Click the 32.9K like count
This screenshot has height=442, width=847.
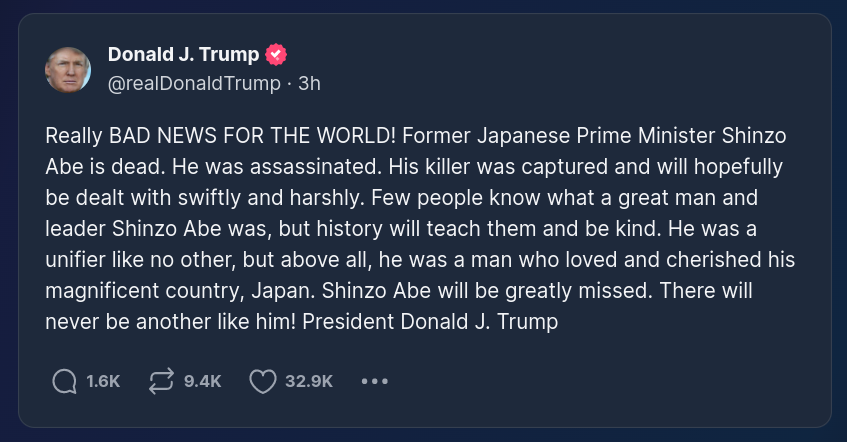309,381
